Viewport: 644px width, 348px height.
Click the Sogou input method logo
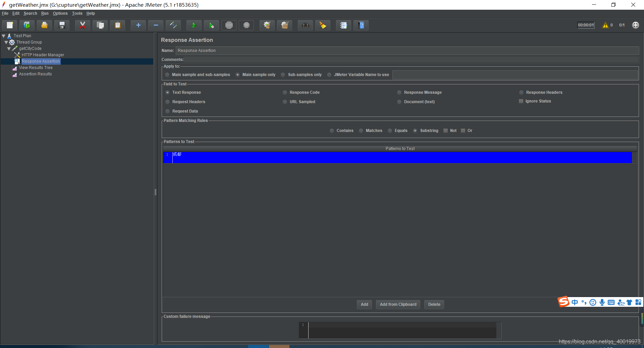(x=563, y=302)
